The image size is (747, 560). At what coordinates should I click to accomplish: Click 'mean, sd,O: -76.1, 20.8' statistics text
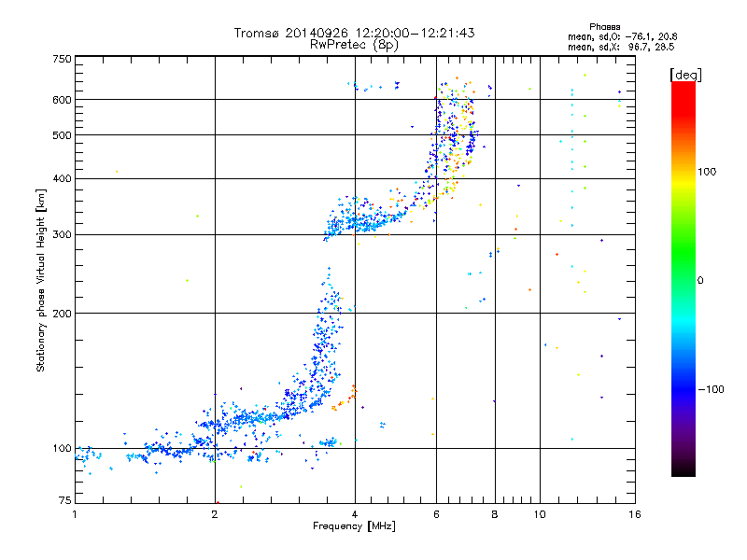[622, 36]
